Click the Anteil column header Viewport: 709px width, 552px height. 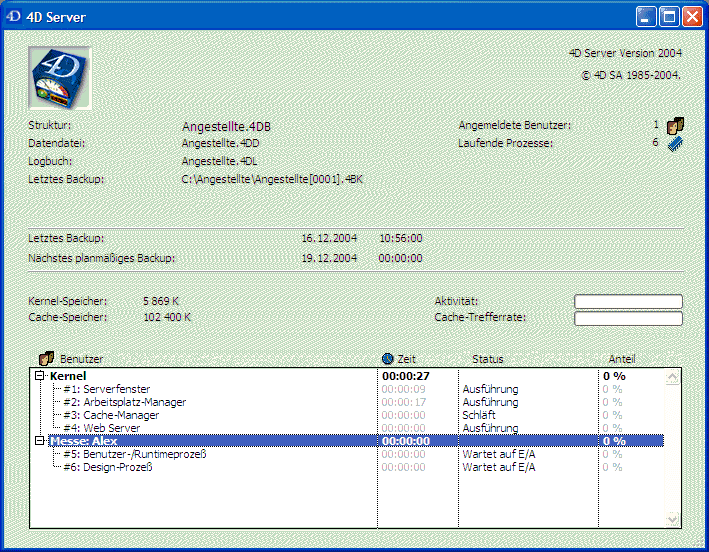(x=621, y=359)
